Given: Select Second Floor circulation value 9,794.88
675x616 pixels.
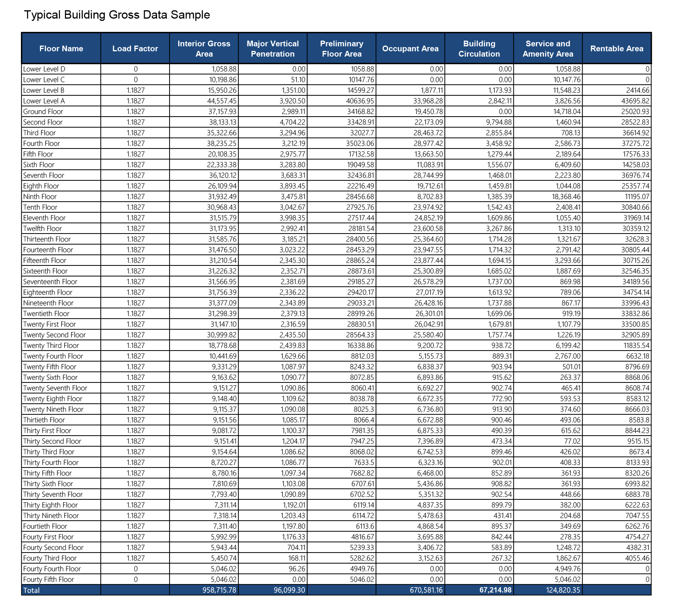Looking at the screenshot, I should [x=498, y=122].
